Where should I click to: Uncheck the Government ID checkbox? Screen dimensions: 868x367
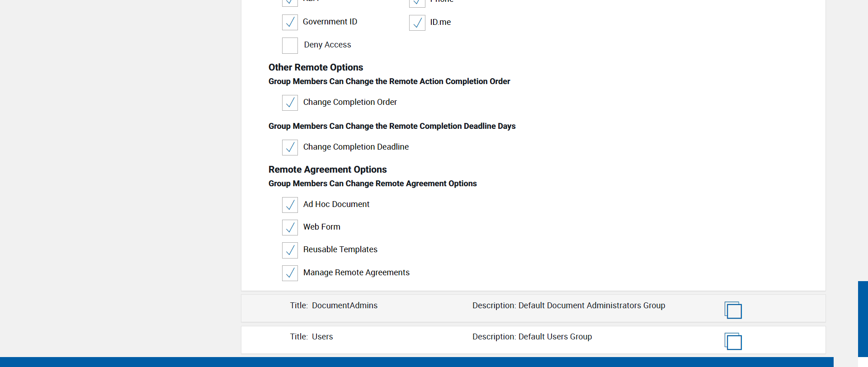[290, 22]
